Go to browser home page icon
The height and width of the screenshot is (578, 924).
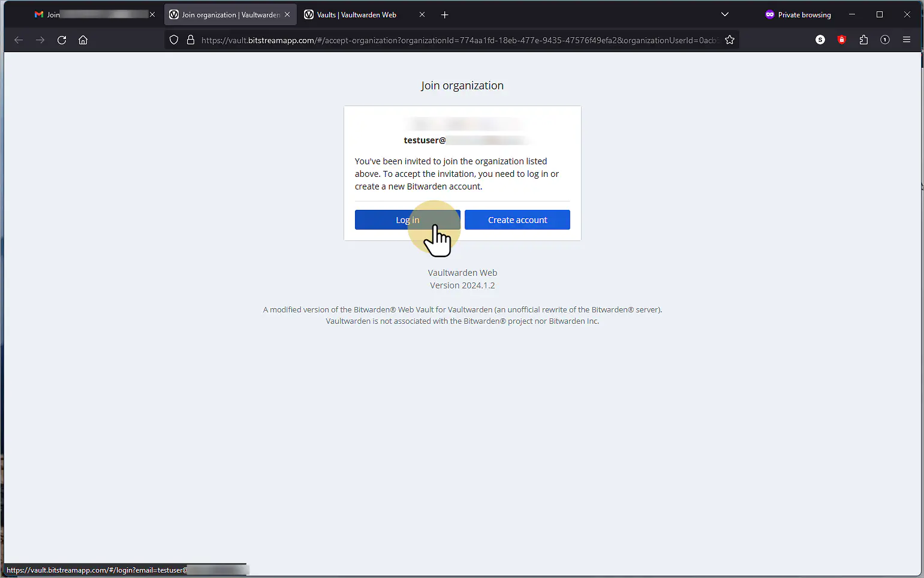83,40
